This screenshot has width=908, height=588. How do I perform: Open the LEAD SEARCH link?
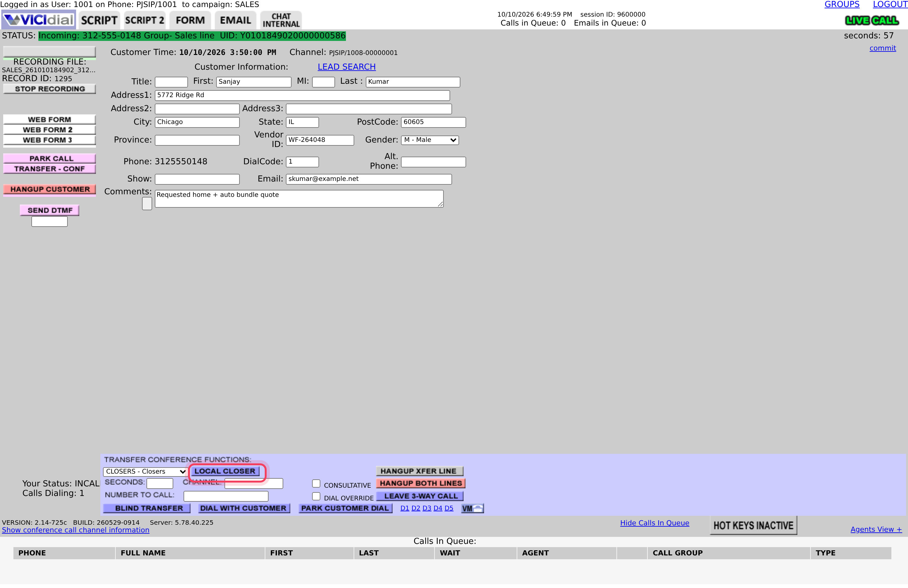tap(346, 67)
